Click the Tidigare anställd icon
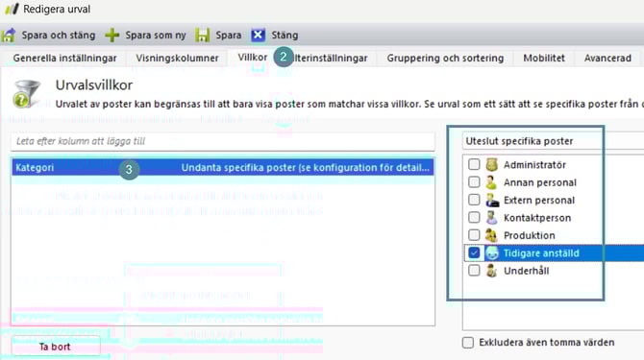 click(491, 253)
